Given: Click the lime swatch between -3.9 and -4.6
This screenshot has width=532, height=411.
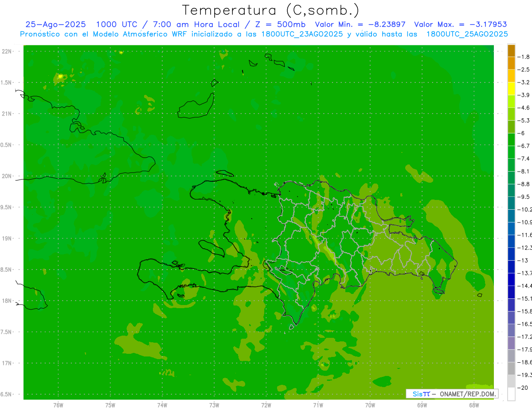Looking at the screenshot, I should 511,102.
